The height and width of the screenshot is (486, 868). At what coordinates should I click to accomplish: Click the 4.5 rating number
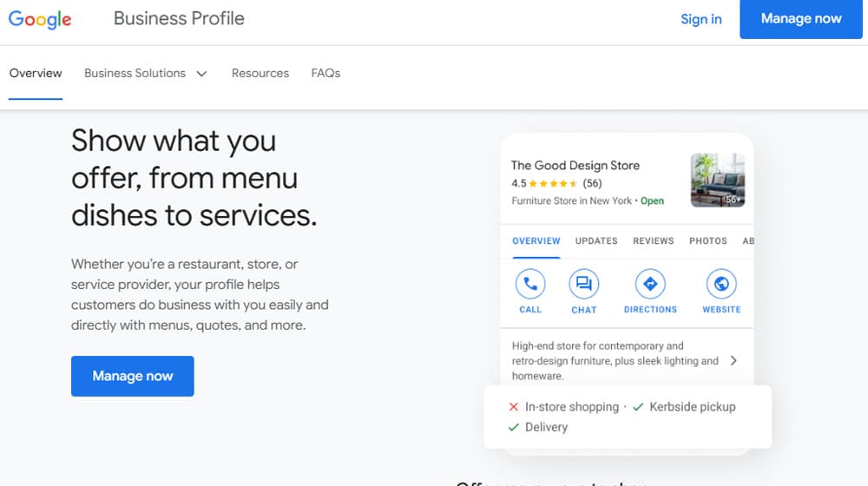tap(519, 183)
